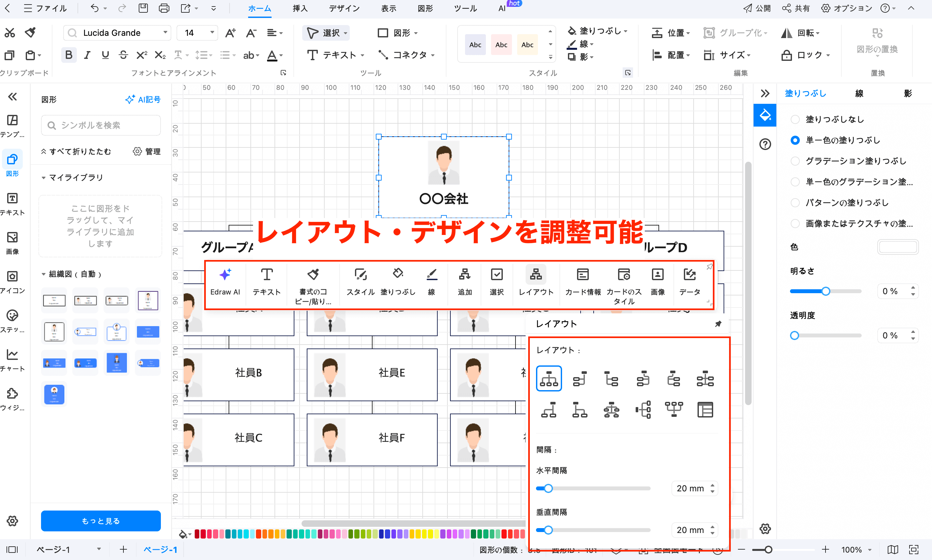The width and height of the screenshot is (932, 560).
Task: Click the 水平間隔 slider handle
Action: coord(548,488)
